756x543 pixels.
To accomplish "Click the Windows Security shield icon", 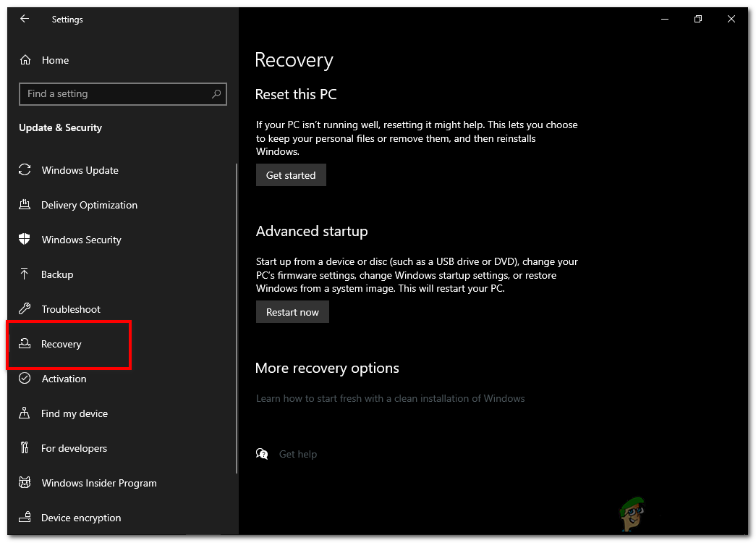I will coord(25,240).
